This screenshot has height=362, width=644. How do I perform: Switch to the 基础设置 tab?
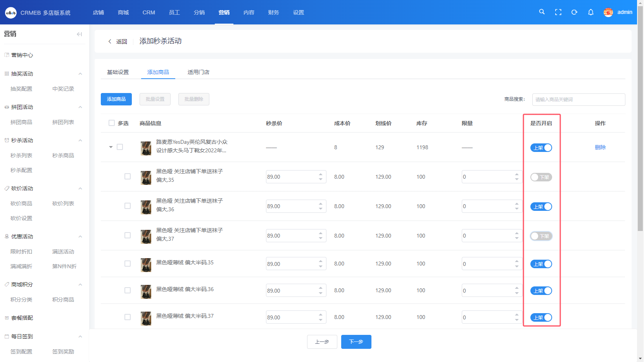(118, 72)
